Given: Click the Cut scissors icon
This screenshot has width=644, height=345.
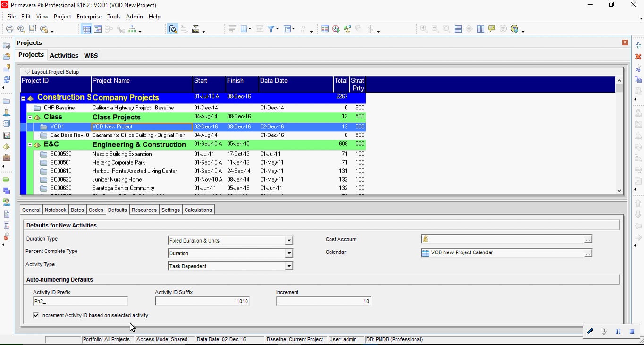Looking at the screenshot, I should tap(638, 68).
